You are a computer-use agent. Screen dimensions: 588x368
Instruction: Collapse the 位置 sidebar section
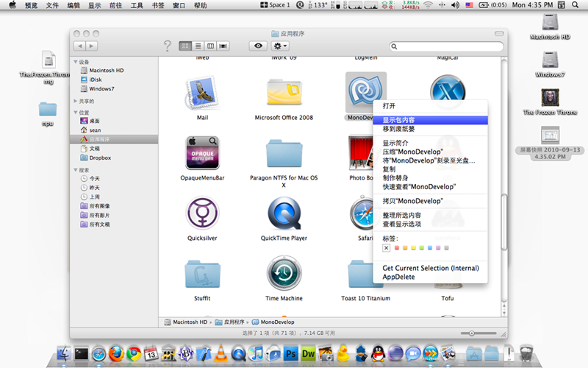76,113
